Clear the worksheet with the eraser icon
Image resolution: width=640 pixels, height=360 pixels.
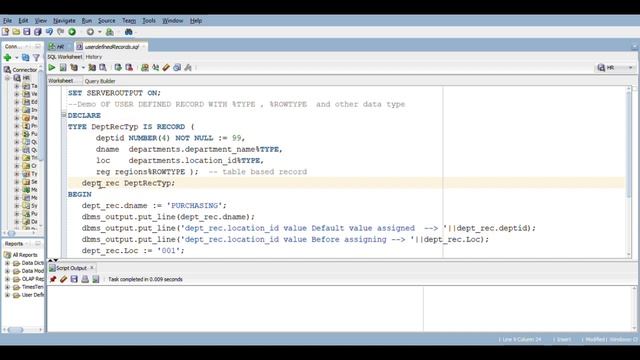click(x=166, y=67)
